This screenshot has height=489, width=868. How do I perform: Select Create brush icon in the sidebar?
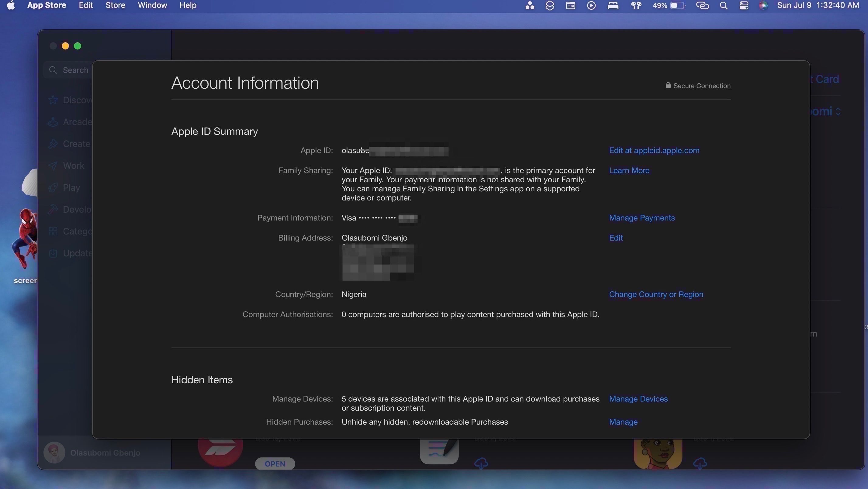coord(53,144)
